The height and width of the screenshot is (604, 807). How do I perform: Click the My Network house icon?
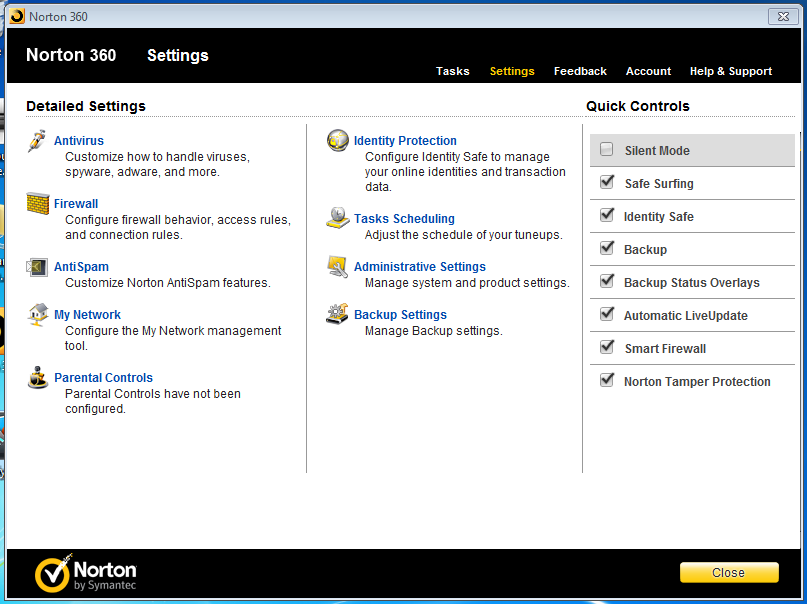click(x=38, y=315)
